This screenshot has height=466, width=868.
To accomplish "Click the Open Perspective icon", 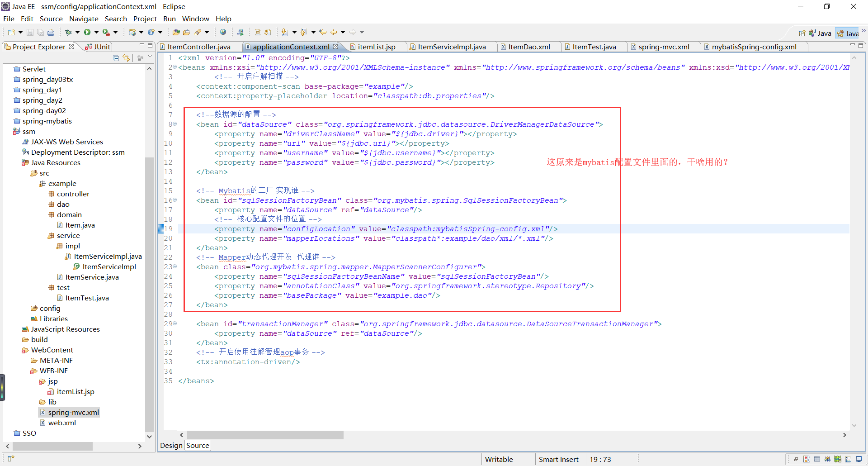I will click(x=802, y=33).
